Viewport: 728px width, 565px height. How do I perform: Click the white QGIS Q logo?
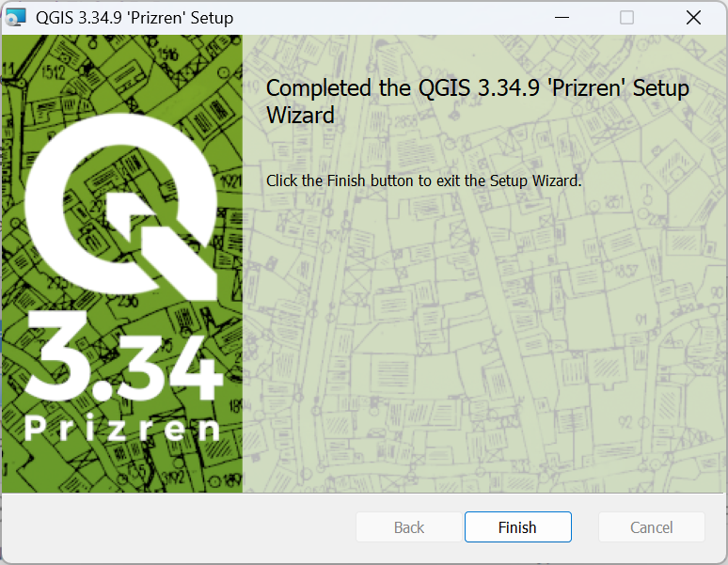point(120,207)
